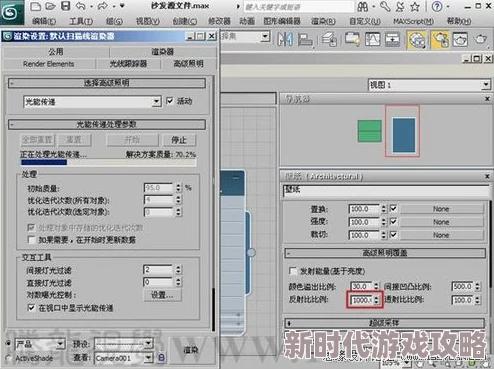
Task: Open the Curve Editor icon
Action: click(373, 40)
